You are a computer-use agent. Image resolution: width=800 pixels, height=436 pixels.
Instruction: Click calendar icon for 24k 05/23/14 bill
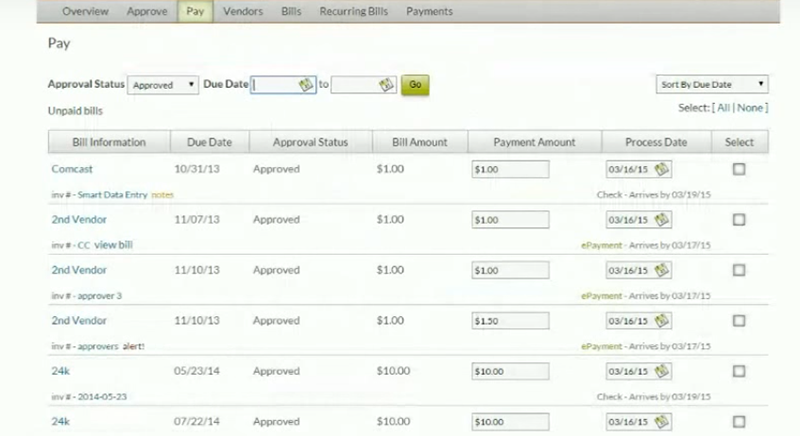coord(662,371)
